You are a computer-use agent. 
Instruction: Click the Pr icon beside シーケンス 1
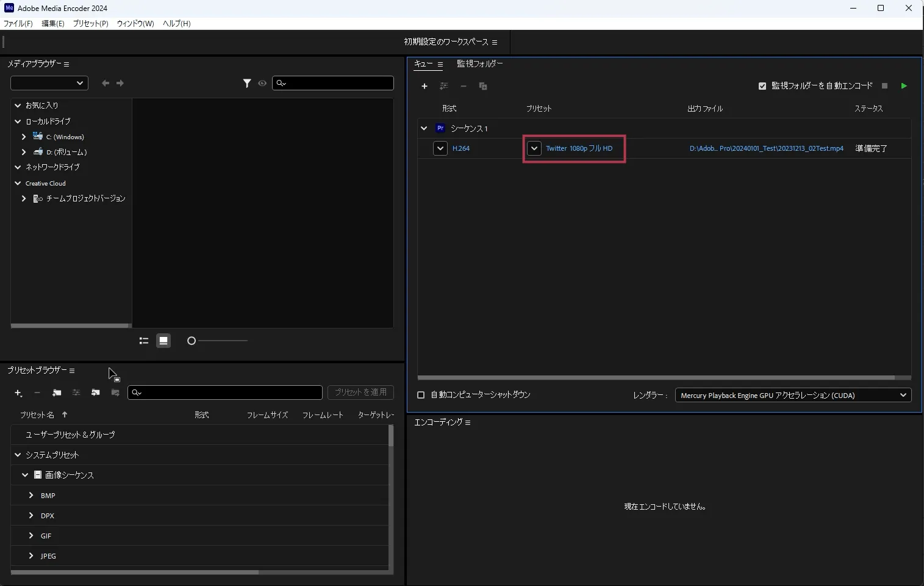440,128
